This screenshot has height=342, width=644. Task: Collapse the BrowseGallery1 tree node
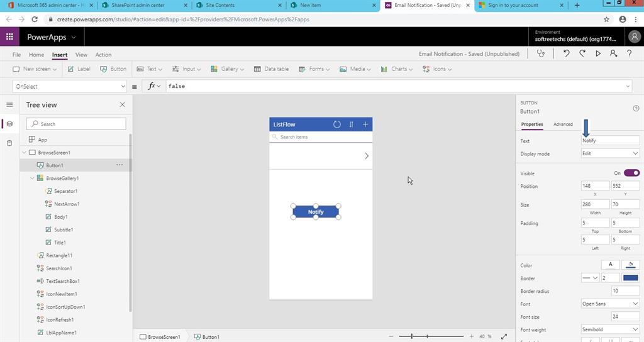(32, 178)
